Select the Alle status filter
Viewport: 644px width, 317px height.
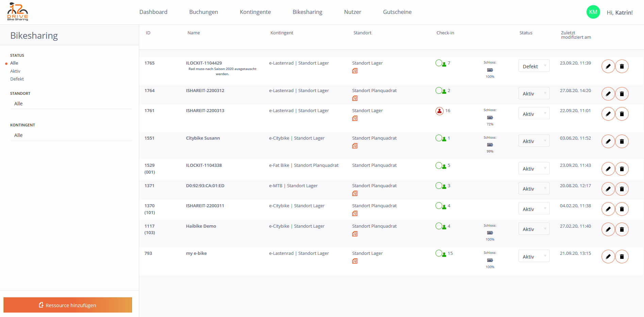click(14, 63)
